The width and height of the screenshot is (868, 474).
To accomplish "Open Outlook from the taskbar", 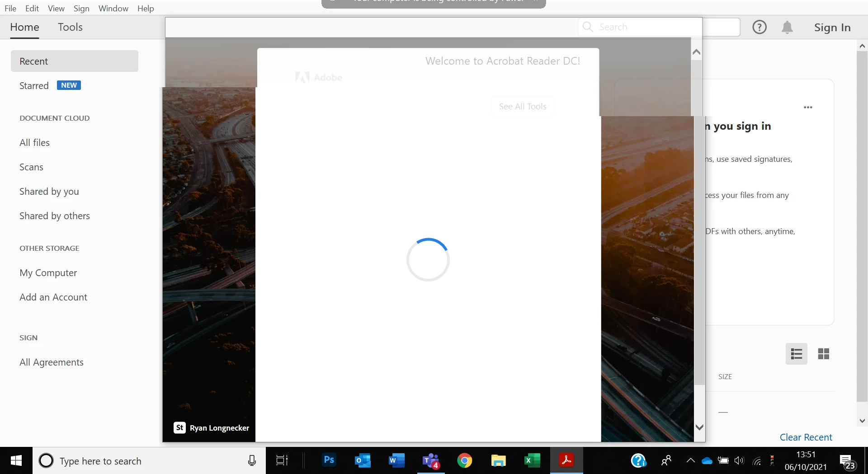I will [x=363, y=460].
